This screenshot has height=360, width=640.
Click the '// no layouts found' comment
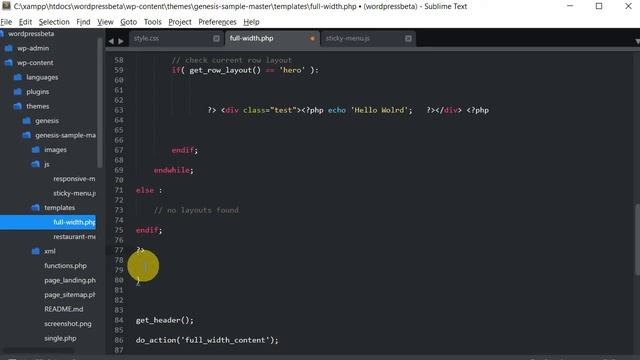point(196,210)
